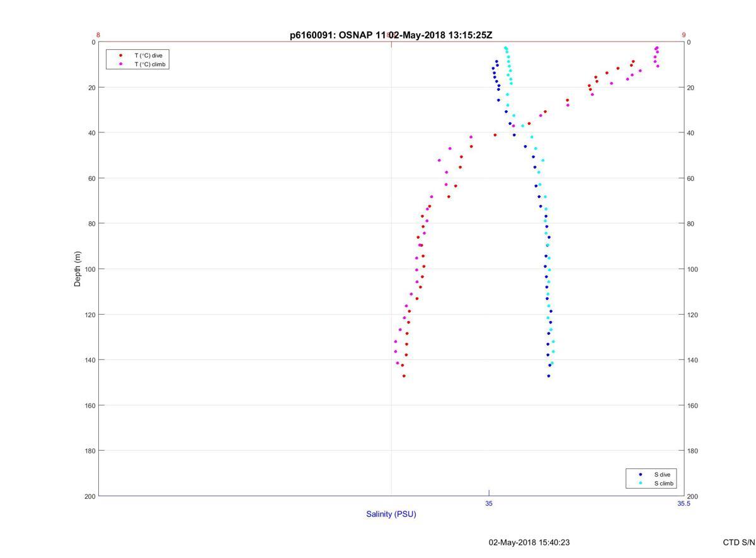The width and height of the screenshot is (756, 558).
Task: Click the '200' tick on left depth axis
Action: click(x=89, y=496)
